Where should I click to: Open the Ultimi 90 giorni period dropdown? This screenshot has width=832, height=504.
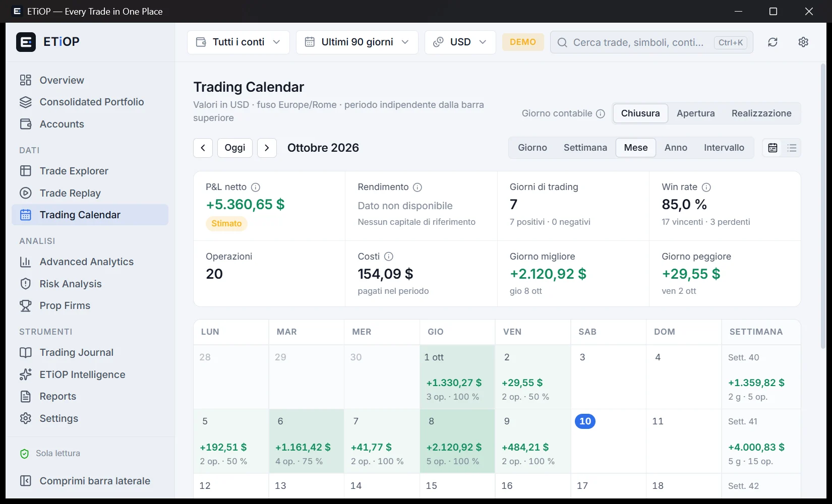[357, 42]
